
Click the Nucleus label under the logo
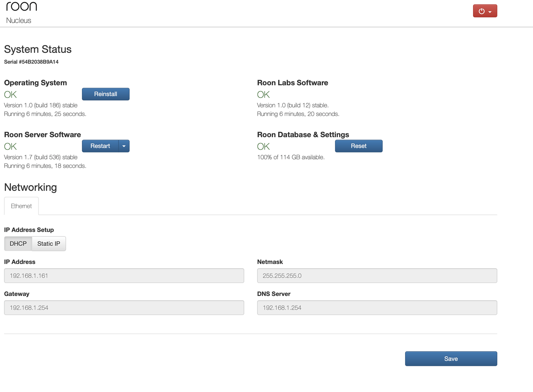[x=19, y=20]
